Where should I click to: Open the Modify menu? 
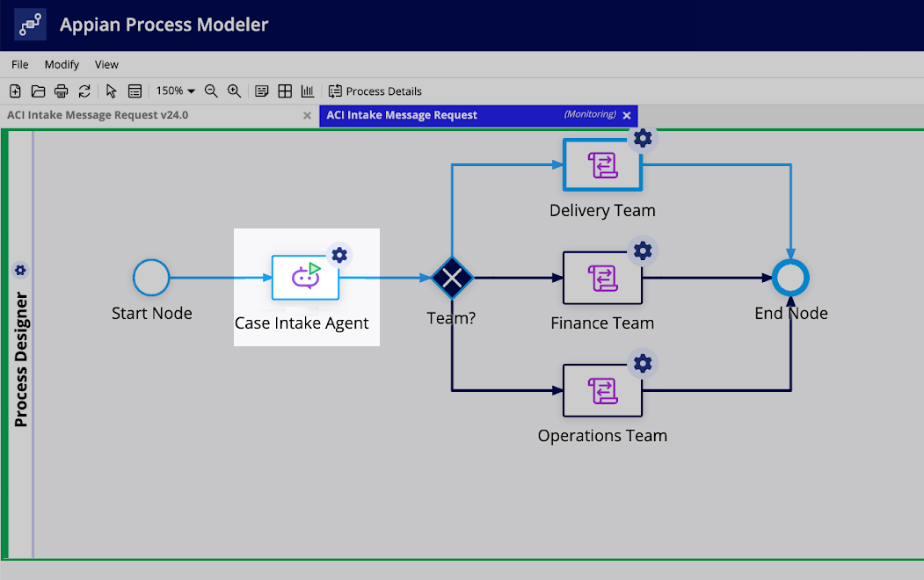pos(62,64)
